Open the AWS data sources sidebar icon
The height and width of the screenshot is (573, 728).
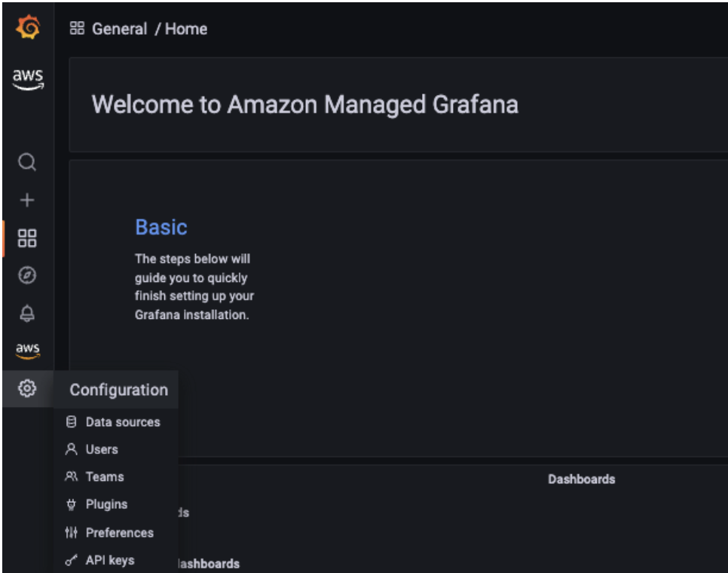pyautogui.click(x=28, y=351)
